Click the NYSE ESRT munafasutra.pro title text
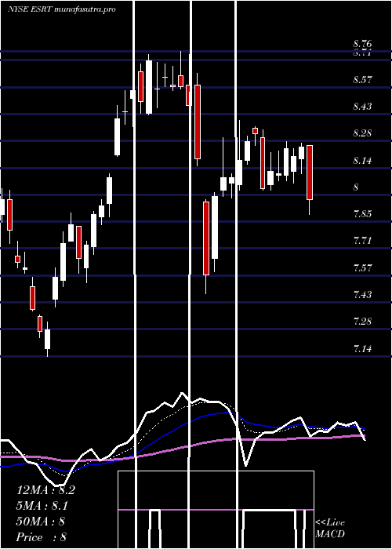This screenshot has width=392, height=549. (62, 9)
